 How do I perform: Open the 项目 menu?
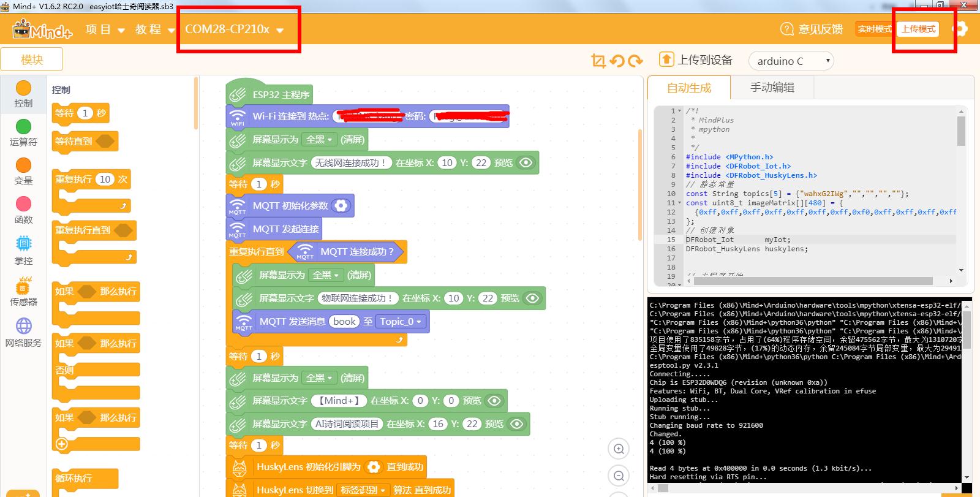point(105,29)
